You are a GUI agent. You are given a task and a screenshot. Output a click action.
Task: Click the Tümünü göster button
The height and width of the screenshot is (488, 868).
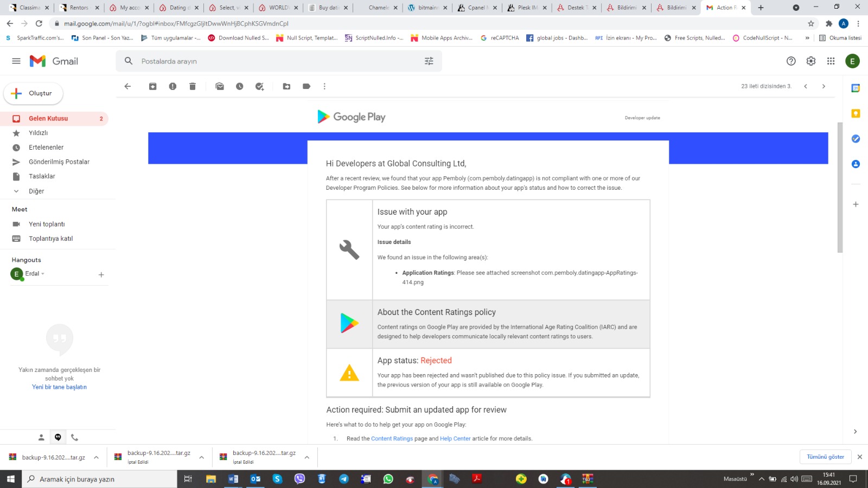click(x=825, y=457)
